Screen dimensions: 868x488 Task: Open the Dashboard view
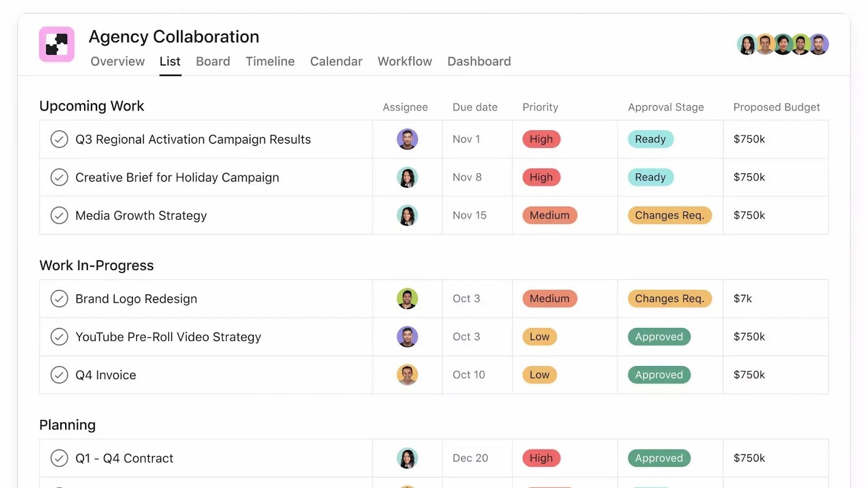pyautogui.click(x=478, y=61)
